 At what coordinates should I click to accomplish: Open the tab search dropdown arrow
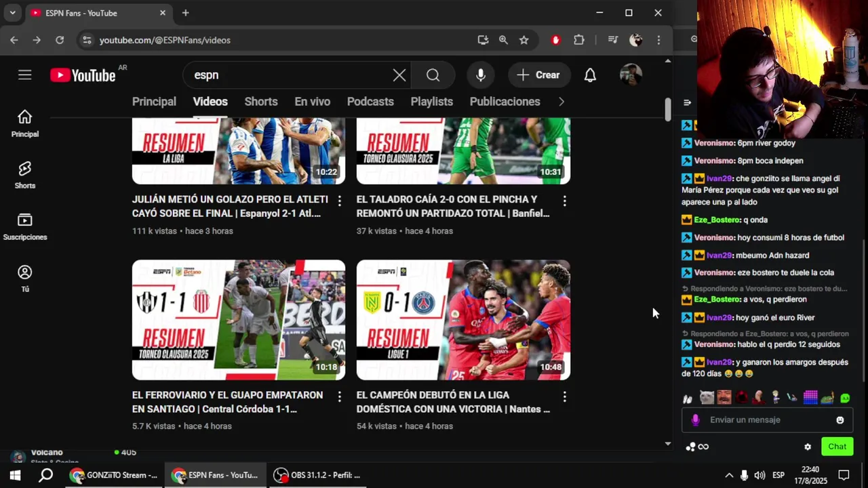[x=12, y=13]
